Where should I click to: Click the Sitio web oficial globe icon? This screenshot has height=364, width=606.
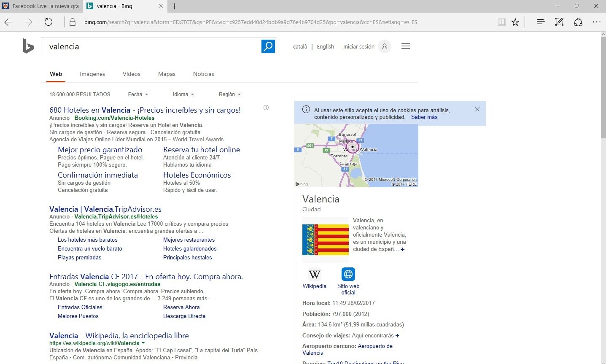point(348,274)
